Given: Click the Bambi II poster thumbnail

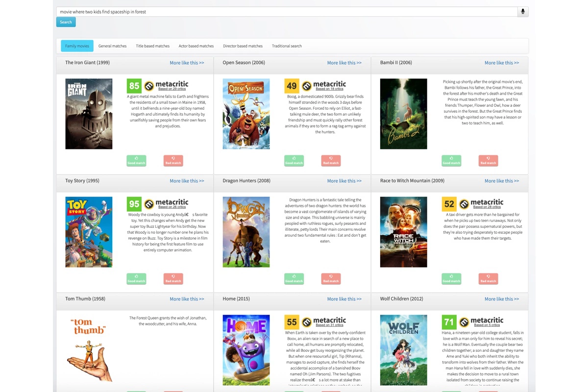Looking at the screenshot, I should (x=403, y=114).
